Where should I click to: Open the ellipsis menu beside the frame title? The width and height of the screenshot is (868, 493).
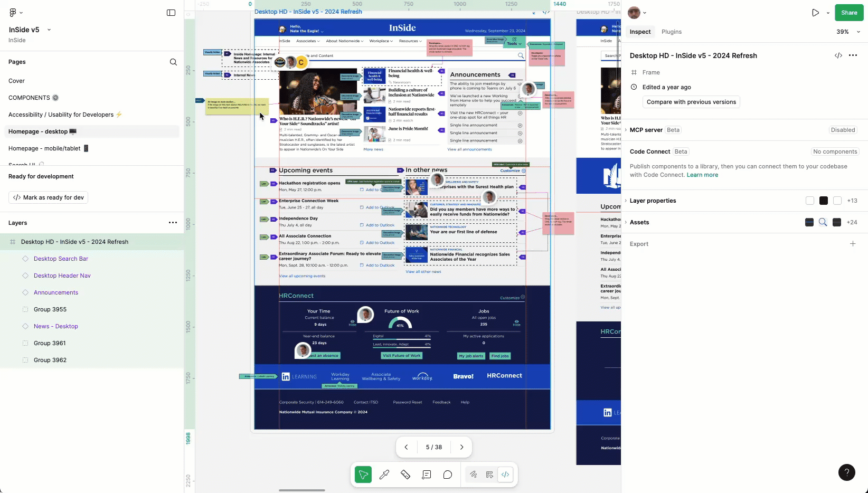[853, 55]
